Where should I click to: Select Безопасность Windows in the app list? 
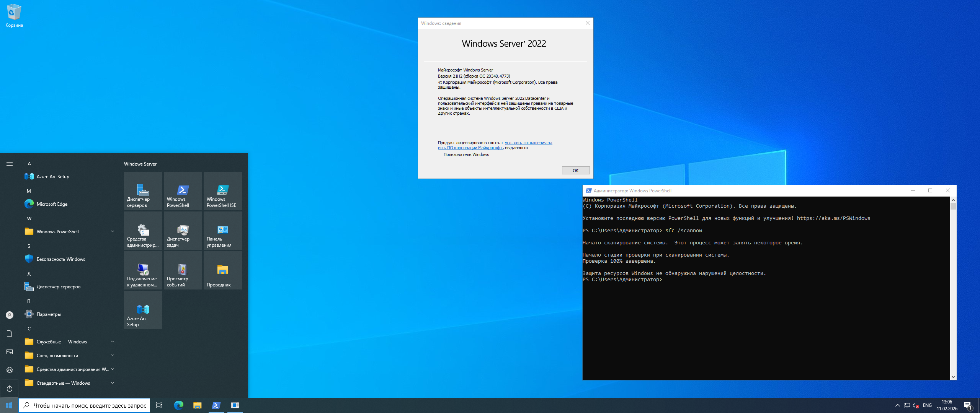pos(60,259)
